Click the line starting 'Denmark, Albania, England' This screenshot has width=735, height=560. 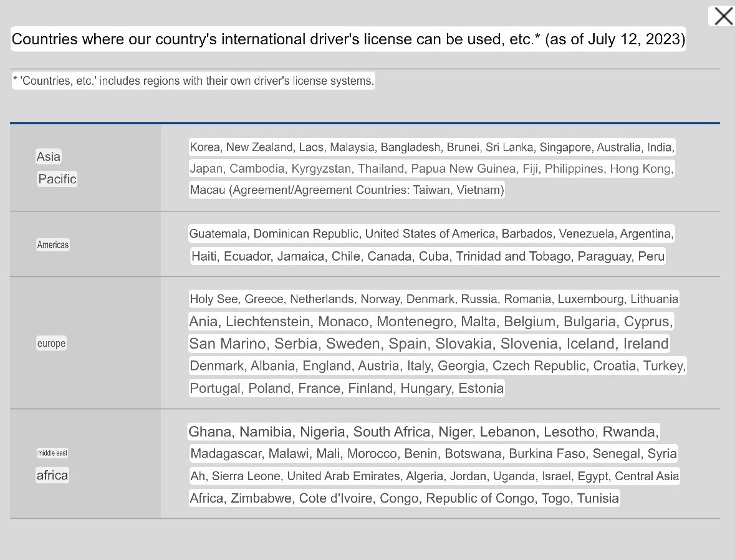pyautogui.click(x=438, y=366)
